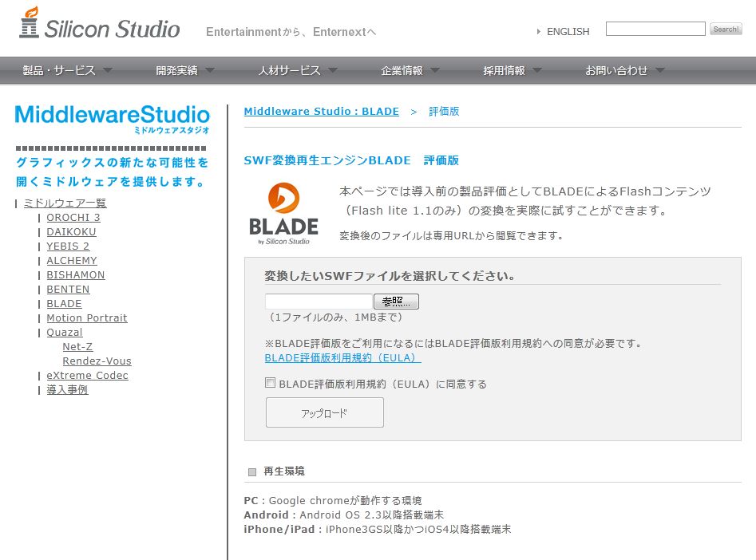Open the BLADE sidebar link
The height and width of the screenshot is (560, 756).
(64, 304)
